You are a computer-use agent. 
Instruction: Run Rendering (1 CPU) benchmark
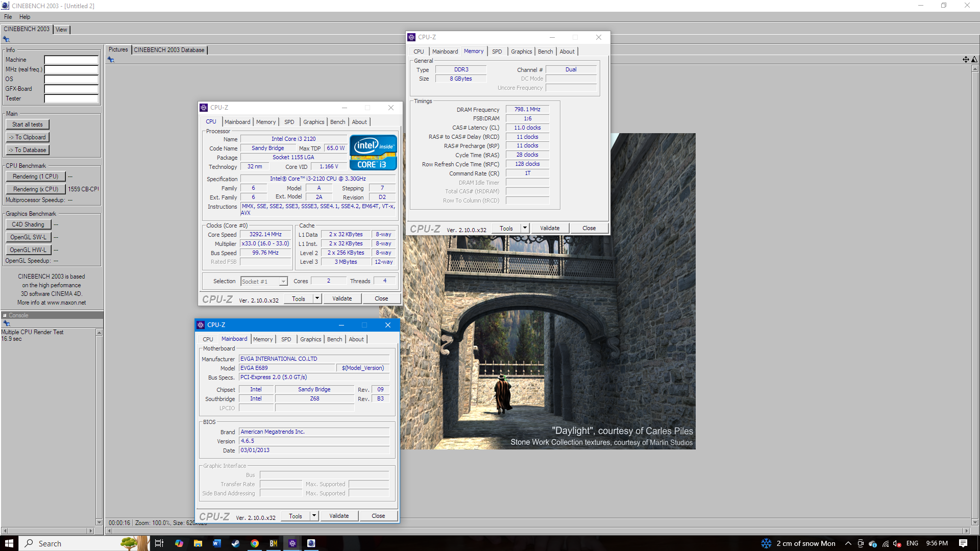coord(36,177)
